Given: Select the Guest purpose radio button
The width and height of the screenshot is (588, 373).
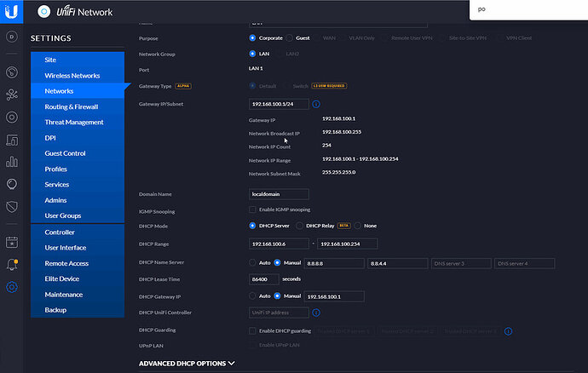Looking at the screenshot, I should (x=290, y=37).
